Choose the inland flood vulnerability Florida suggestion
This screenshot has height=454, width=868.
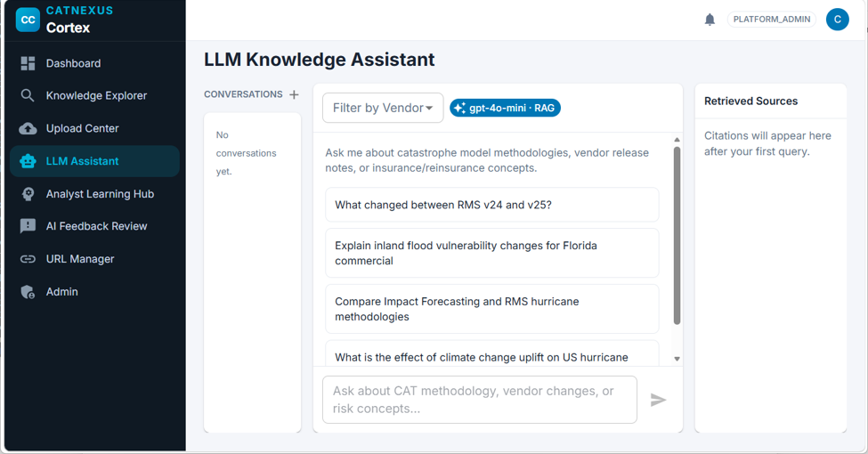(x=492, y=253)
